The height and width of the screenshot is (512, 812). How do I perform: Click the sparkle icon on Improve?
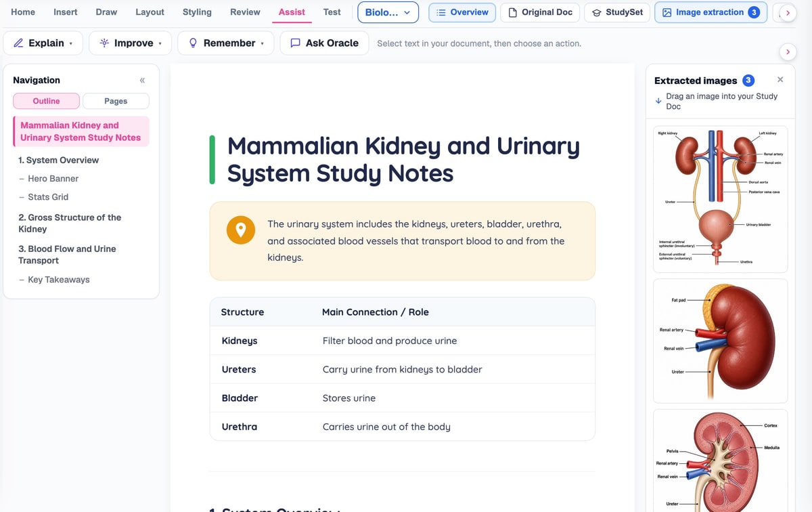(104, 43)
